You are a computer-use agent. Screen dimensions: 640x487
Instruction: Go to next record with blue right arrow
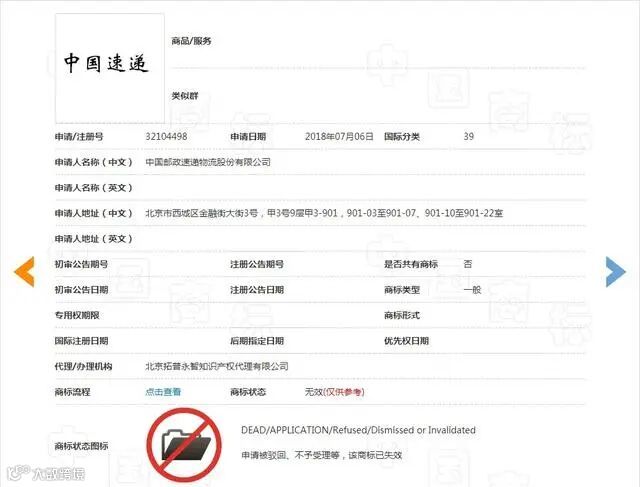(616, 271)
